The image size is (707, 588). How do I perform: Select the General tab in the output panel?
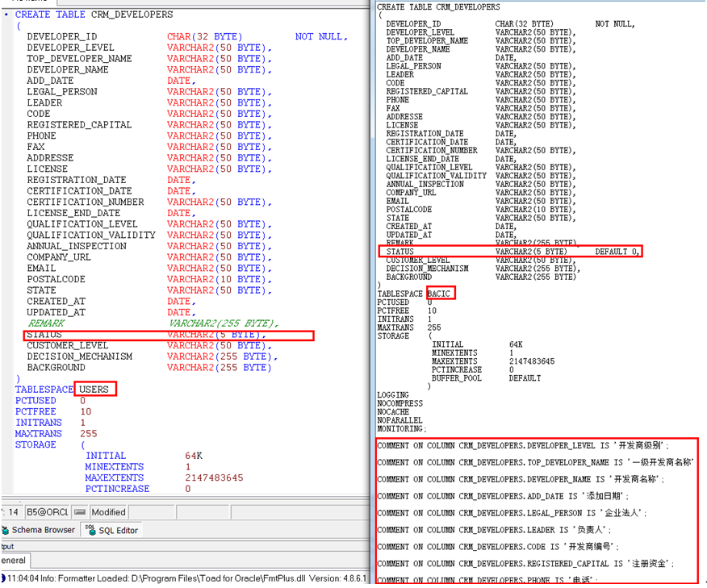14,561
